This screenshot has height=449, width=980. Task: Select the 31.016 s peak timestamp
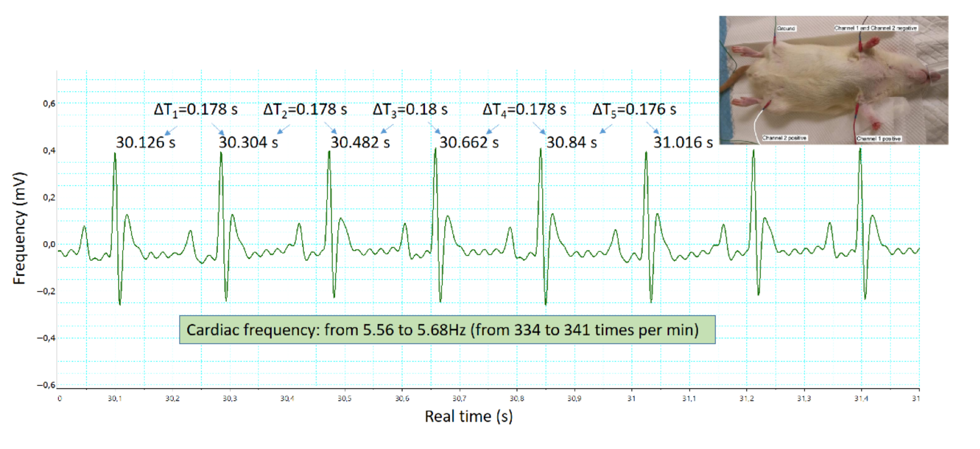click(683, 143)
